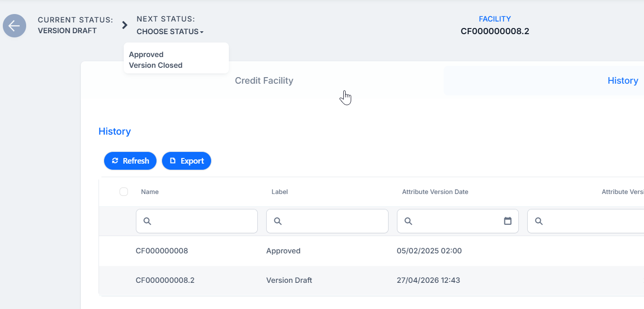Switch to the History tab

coord(623,81)
